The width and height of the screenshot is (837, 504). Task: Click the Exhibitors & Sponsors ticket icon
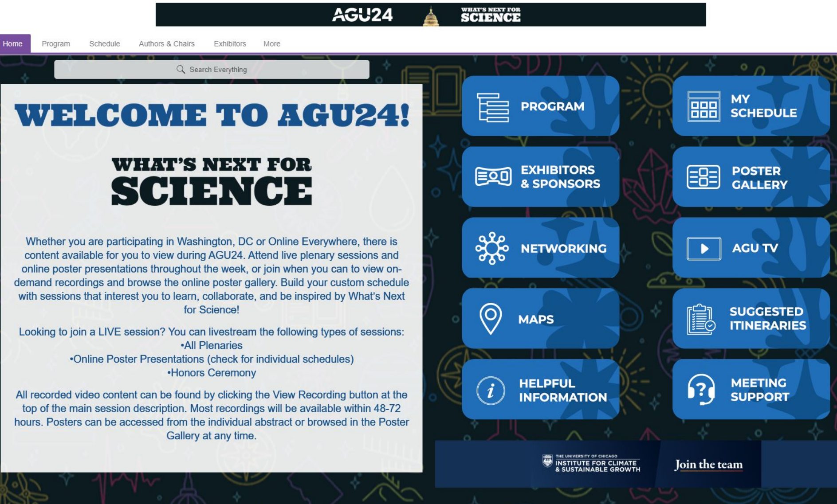pyautogui.click(x=493, y=176)
